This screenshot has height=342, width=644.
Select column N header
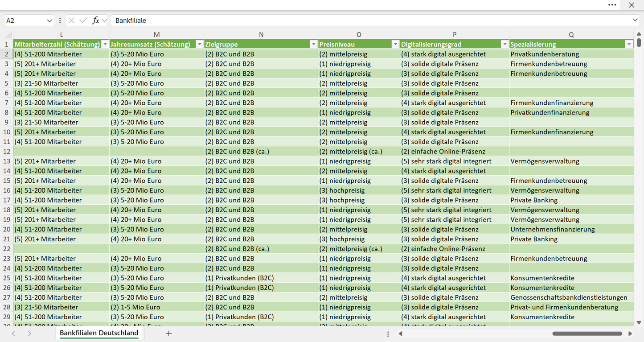tap(261, 35)
